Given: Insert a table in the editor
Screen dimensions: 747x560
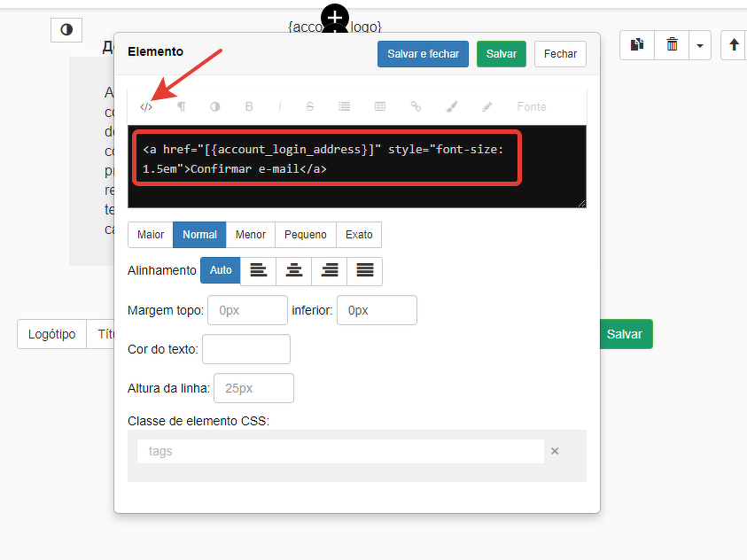Looking at the screenshot, I should click(380, 107).
